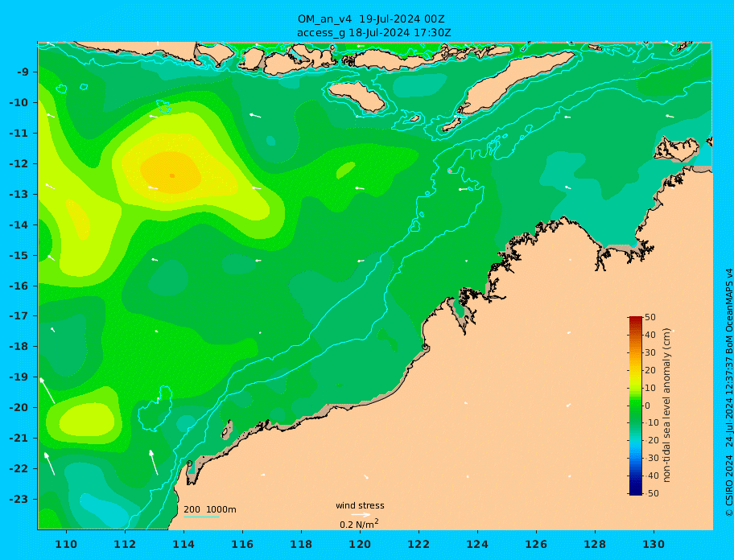Click the colorbar value 50
This screenshot has height=560, width=734.
650,317
